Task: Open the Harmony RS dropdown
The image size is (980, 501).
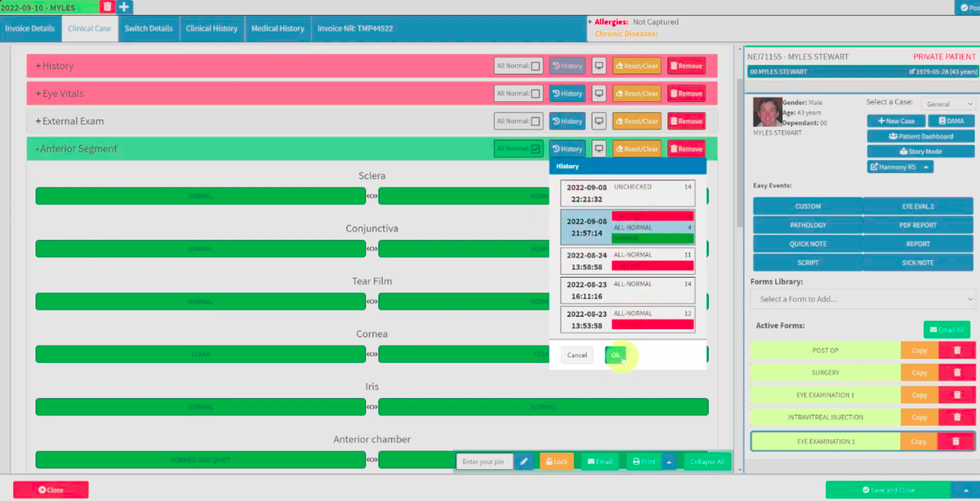Action: tap(926, 167)
